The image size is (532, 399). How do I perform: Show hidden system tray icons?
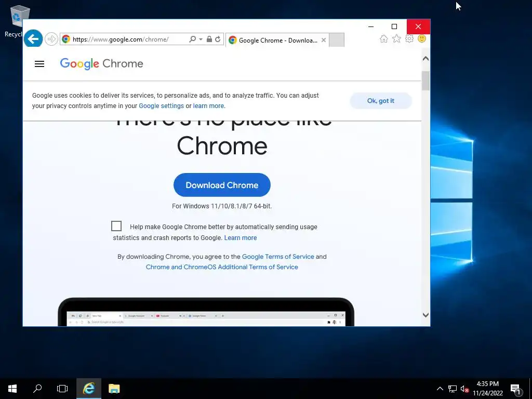click(x=440, y=389)
